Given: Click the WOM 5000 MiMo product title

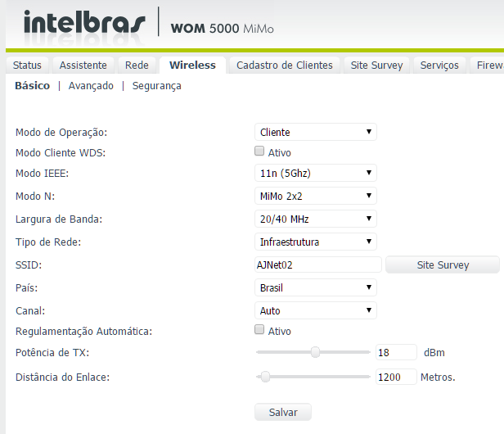Looking at the screenshot, I should 222,29.
